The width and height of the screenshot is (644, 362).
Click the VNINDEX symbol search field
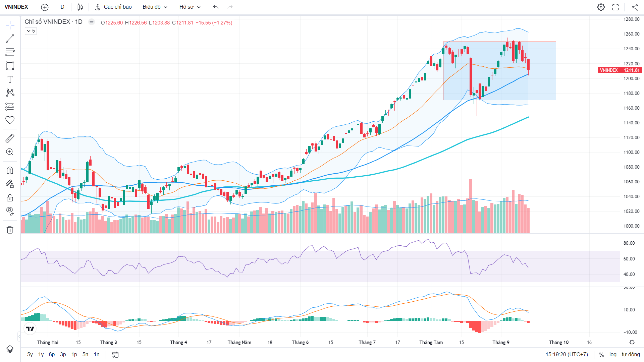pyautogui.click(x=16, y=7)
